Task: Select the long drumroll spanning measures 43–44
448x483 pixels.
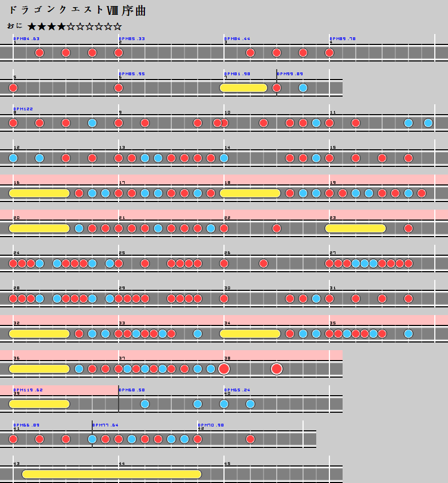Action: click(112, 474)
